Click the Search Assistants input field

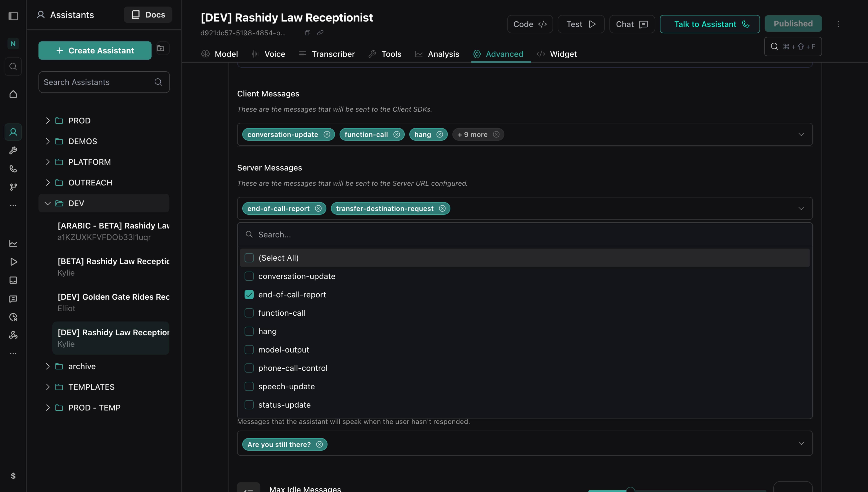pos(98,82)
